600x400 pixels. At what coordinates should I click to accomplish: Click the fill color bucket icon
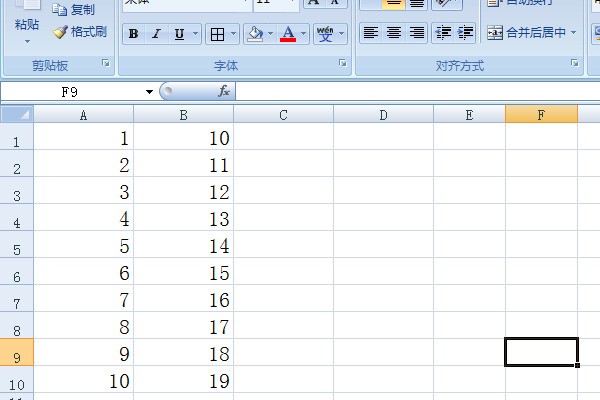coord(254,34)
